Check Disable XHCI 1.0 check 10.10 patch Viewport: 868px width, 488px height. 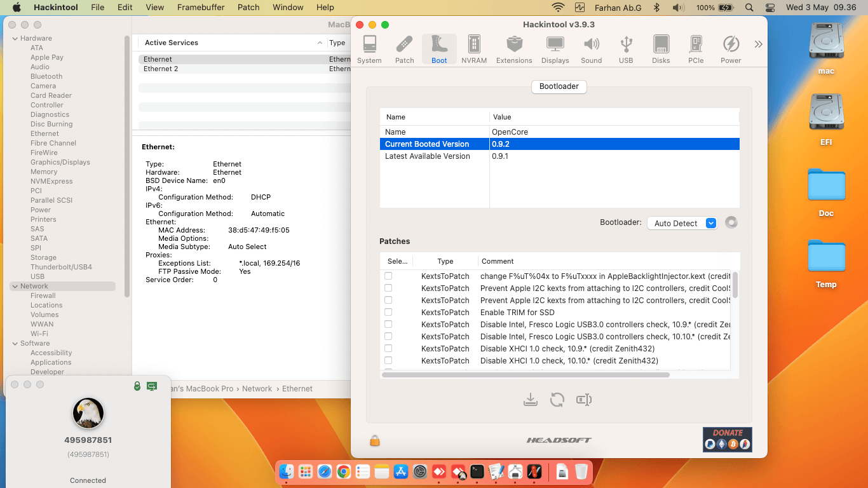pos(388,360)
